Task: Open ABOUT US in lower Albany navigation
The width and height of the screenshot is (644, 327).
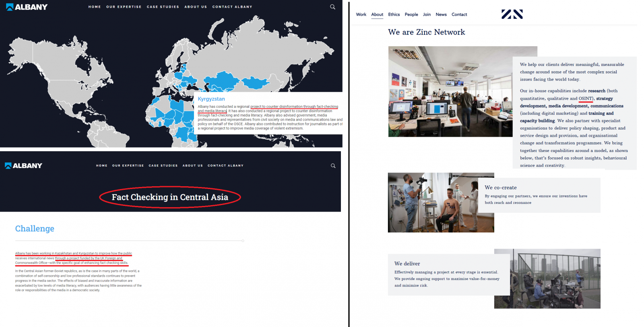Action: click(193, 166)
